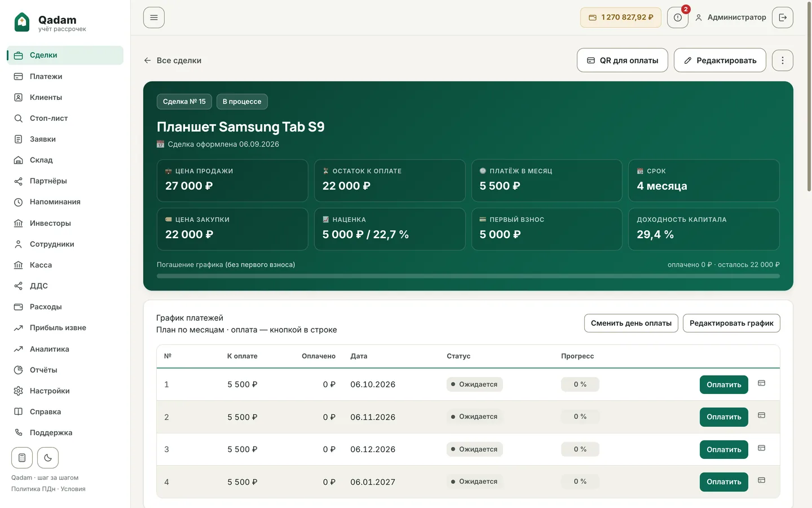Click the Расходы wallet icon in sidebar

pyautogui.click(x=18, y=306)
